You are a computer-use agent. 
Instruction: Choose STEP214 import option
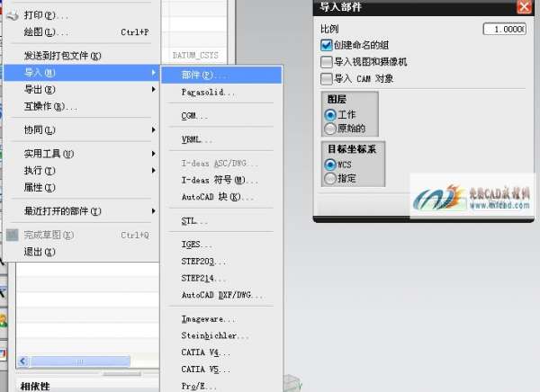coord(221,278)
